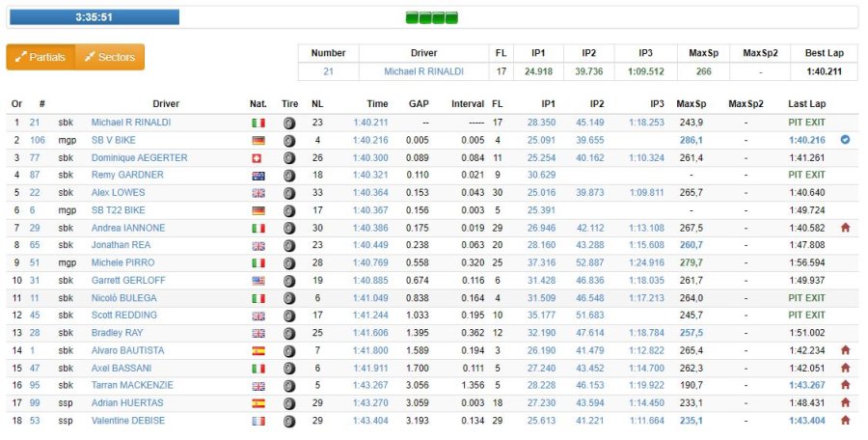Click the blue session timer progress bar
This screenshot has height=440, width=868.
pos(95,17)
